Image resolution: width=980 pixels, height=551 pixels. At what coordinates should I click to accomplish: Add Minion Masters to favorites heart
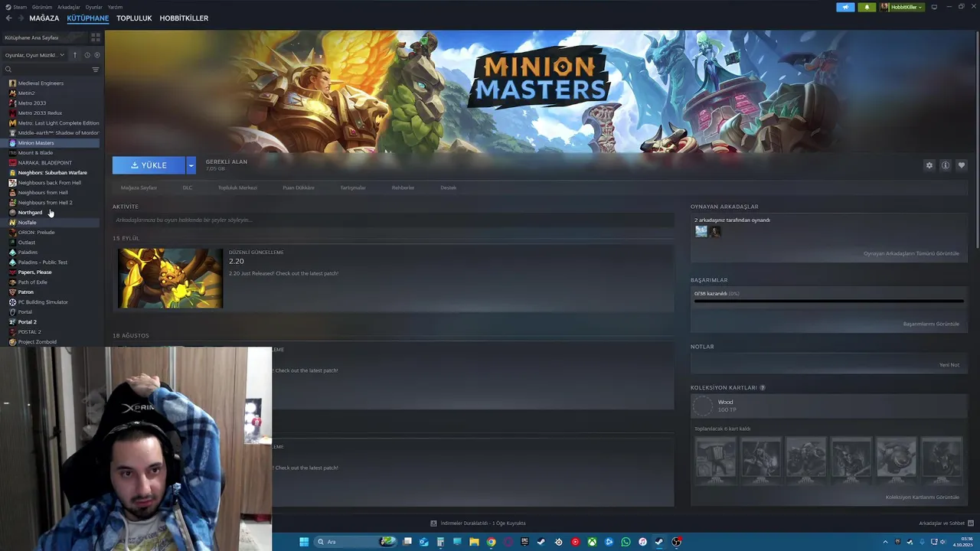coord(962,165)
